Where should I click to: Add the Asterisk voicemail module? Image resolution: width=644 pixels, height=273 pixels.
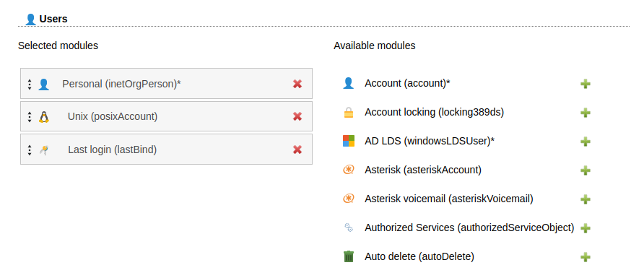click(586, 199)
